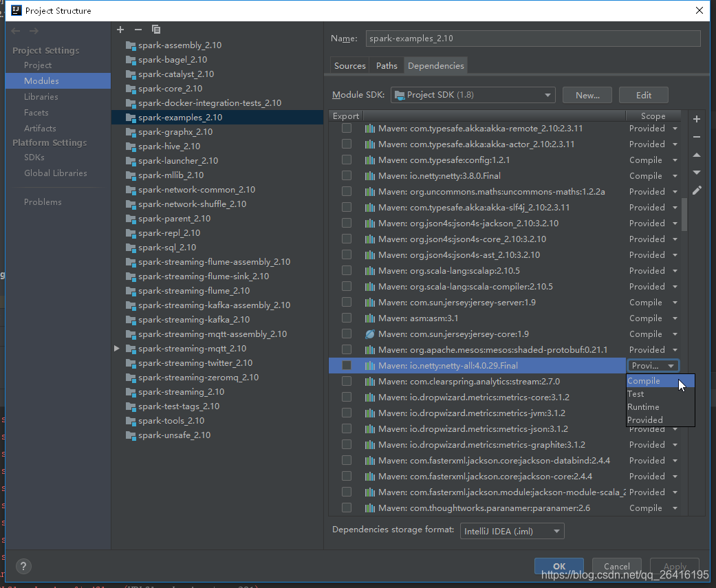Click the akka-remote_2.10 library icon
The image size is (716, 588).
coord(370,129)
